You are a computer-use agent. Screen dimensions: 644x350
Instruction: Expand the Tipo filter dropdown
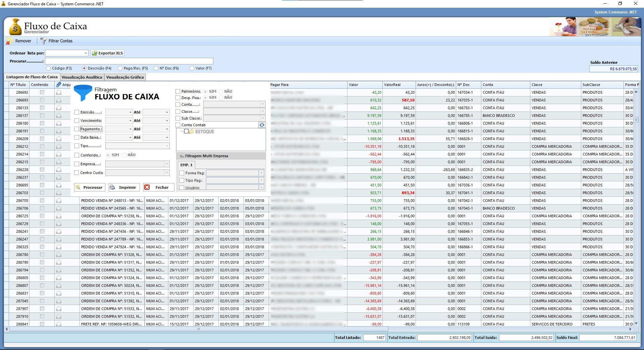pyautogui.click(x=167, y=146)
